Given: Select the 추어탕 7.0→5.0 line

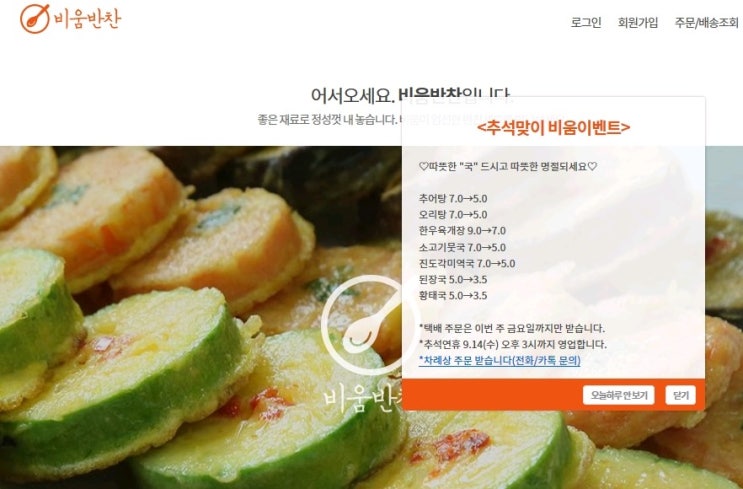Looking at the screenshot, I should (453, 199).
